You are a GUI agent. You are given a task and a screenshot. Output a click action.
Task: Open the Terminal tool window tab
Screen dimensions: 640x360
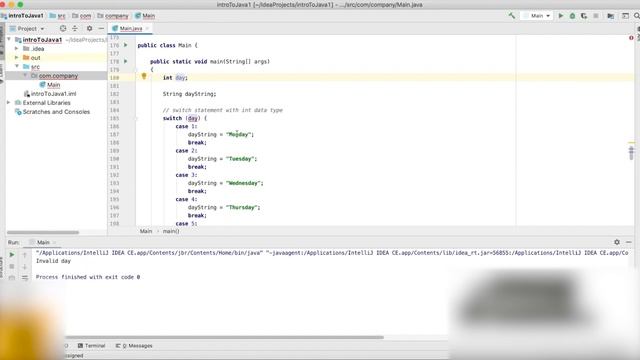[91, 346]
